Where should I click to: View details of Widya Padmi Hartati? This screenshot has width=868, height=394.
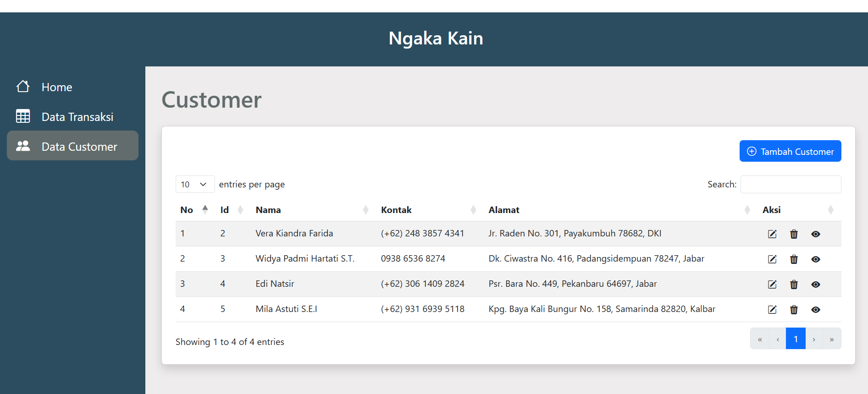click(815, 259)
